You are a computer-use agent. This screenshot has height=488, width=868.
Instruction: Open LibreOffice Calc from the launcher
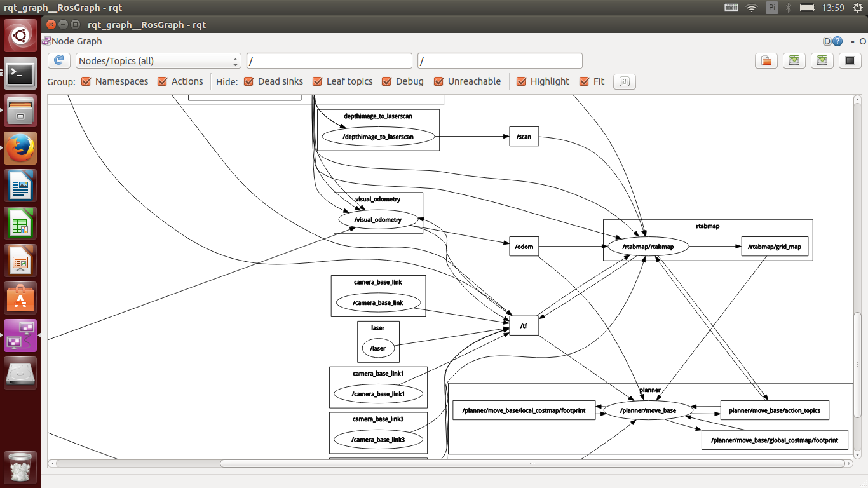pyautogui.click(x=21, y=223)
